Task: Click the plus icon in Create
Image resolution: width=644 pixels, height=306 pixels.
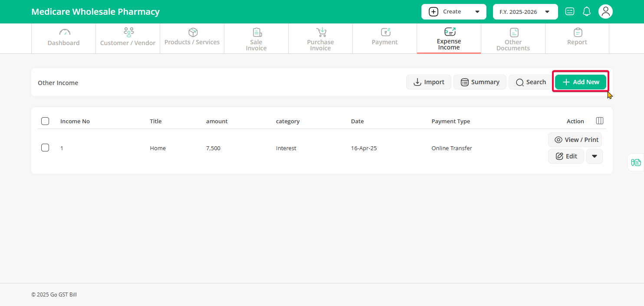Action: (x=433, y=12)
